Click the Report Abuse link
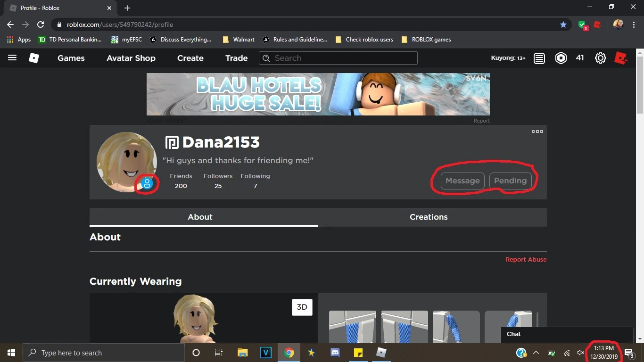Viewport: 644px width, 362px height. (526, 259)
